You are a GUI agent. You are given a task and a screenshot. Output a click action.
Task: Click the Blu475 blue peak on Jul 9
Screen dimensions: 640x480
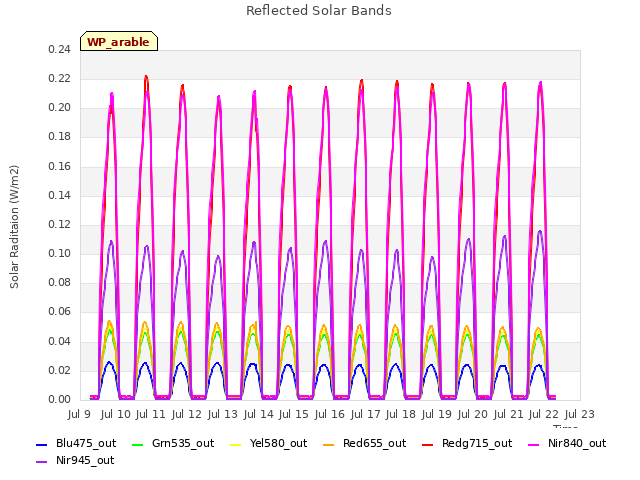coord(109,362)
